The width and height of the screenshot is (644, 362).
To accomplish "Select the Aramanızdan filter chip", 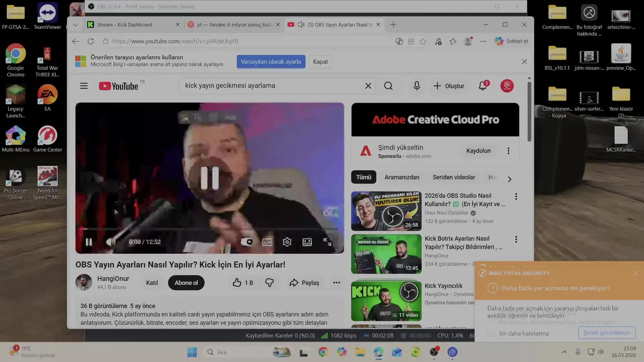I will click(x=402, y=177).
